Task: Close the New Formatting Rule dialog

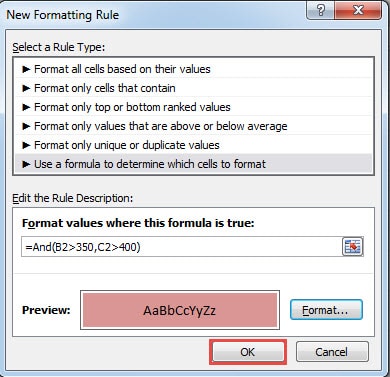Action: point(358,10)
